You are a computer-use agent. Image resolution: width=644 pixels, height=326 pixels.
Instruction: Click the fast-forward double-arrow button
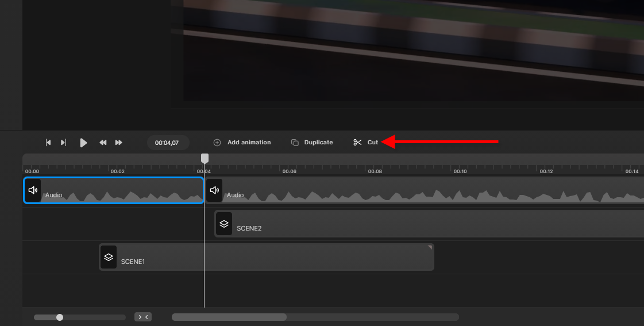coord(119,143)
